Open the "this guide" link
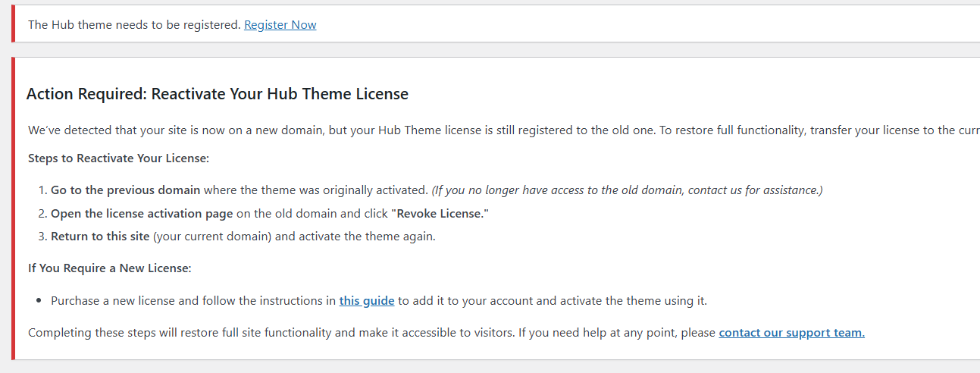 tap(366, 301)
